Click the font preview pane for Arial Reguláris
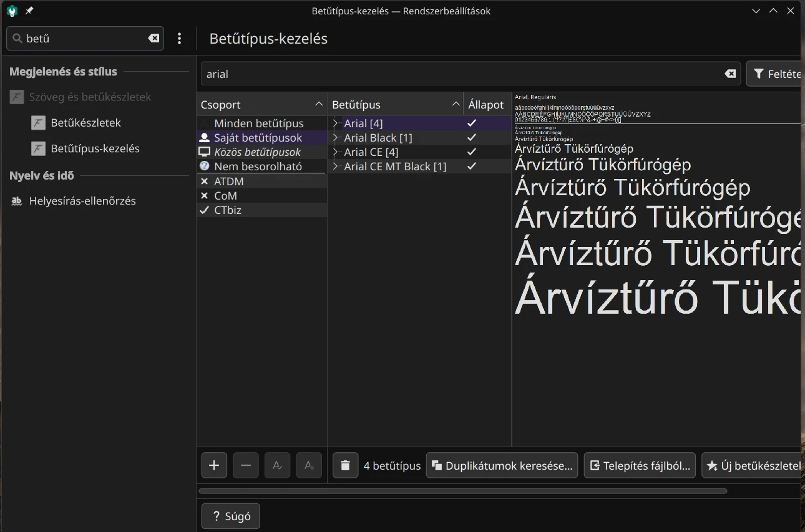Viewport: 805px width, 532px height. point(656,268)
